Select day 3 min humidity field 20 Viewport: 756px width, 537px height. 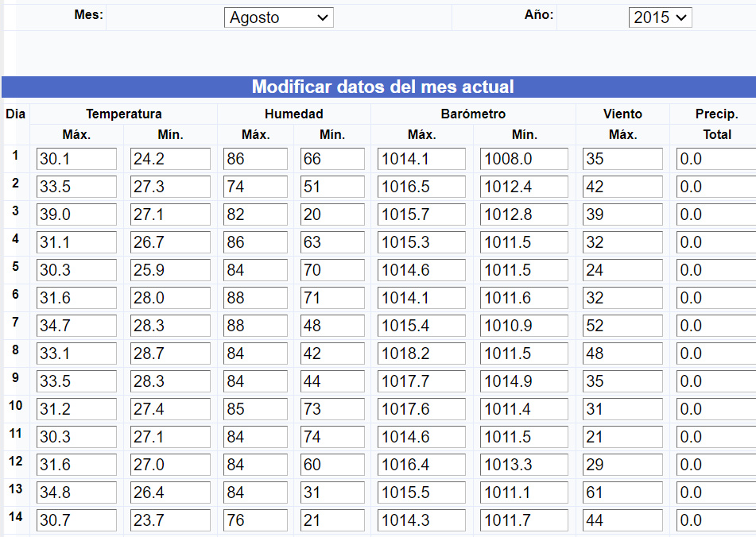pyautogui.click(x=332, y=214)
